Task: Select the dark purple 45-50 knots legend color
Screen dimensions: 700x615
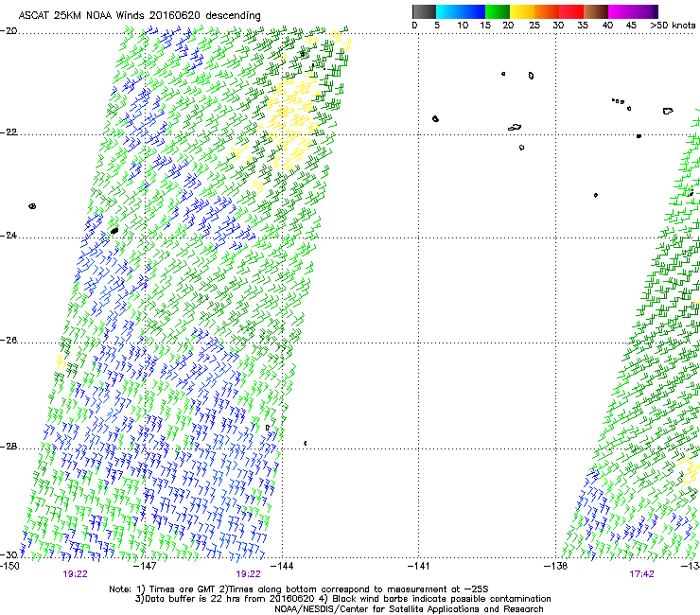Action: pyautogui.click(x=645, y=11)
